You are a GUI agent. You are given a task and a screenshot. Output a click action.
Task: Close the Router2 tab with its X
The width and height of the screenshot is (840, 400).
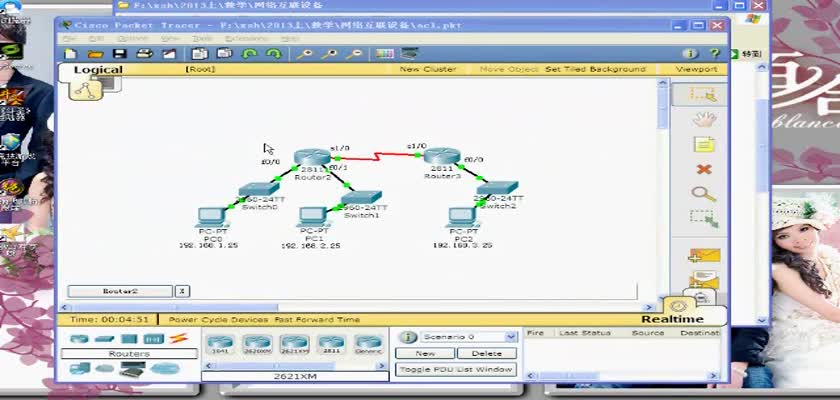point(182,291)
